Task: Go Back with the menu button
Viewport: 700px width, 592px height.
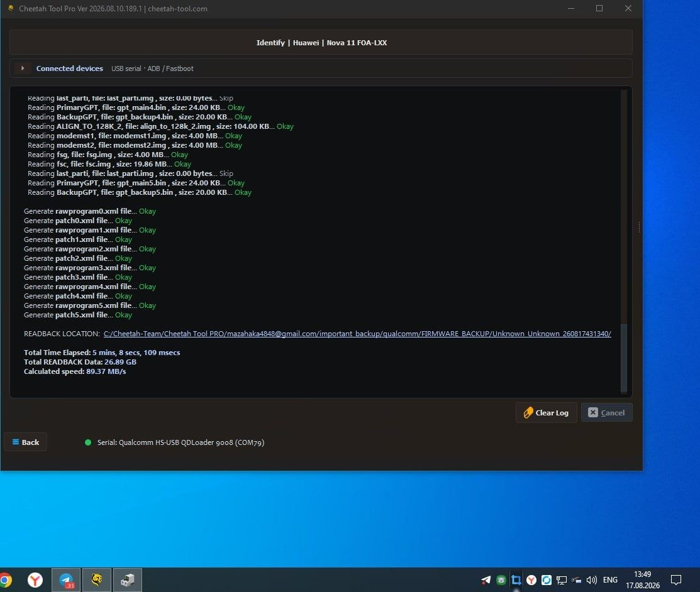Action: [x=25, y=442]
